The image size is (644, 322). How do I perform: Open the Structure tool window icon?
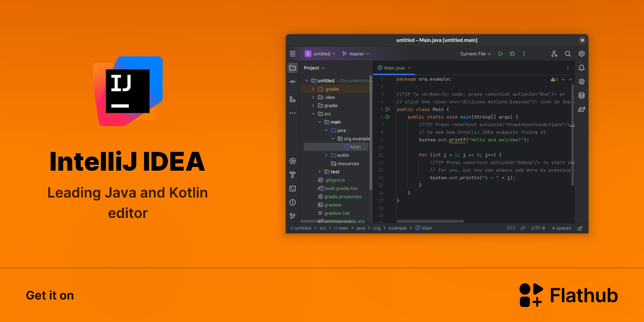point(292,99)
